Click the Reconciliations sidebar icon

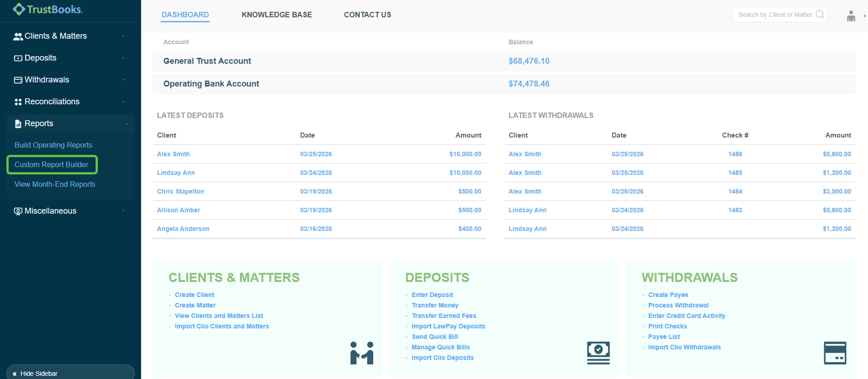[x=18, y=102]
